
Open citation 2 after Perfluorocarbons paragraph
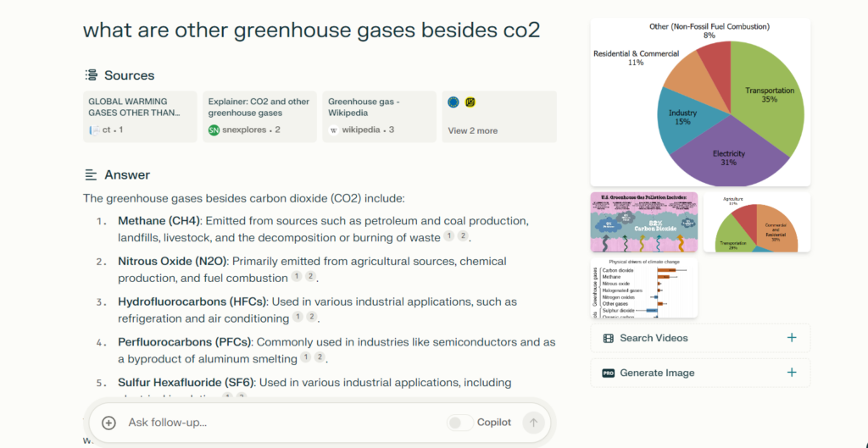coord(320,357)
